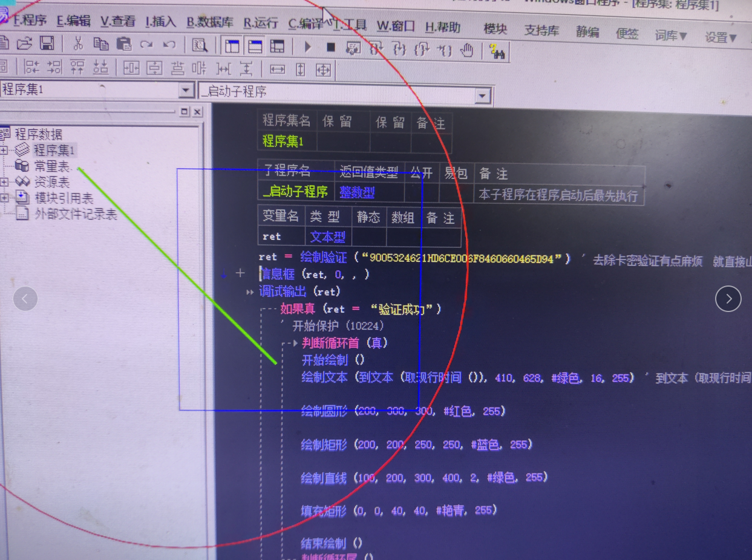This screenshot has height=560, width=752.
Task: Open the _启动子程序 combo box dropdown arrow
Action: [482, 96]
